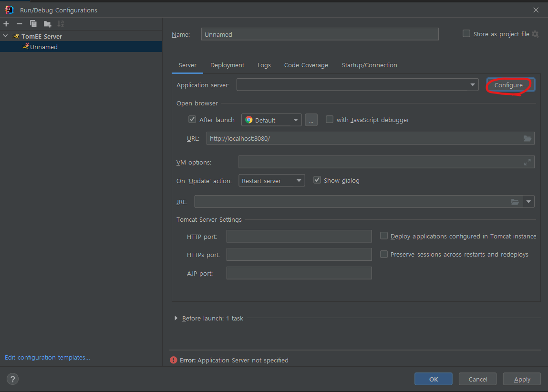Click the Apply button
548x392 pixels.
(522, 379)
